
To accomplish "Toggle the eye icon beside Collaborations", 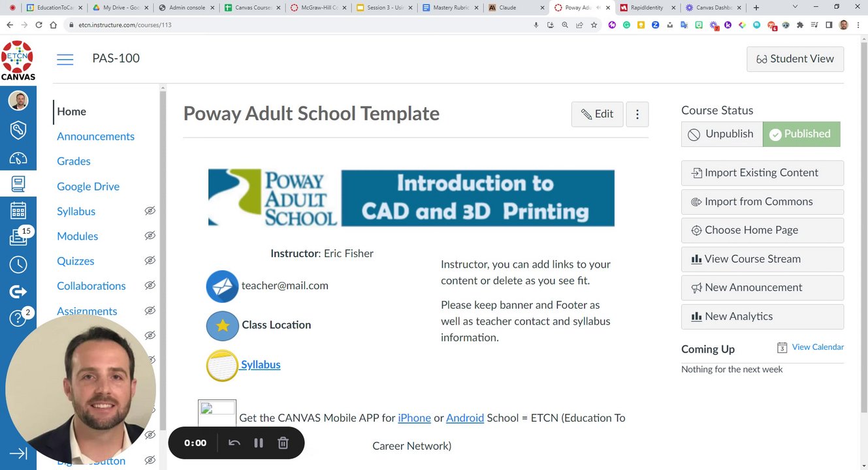I will [150, 285].
